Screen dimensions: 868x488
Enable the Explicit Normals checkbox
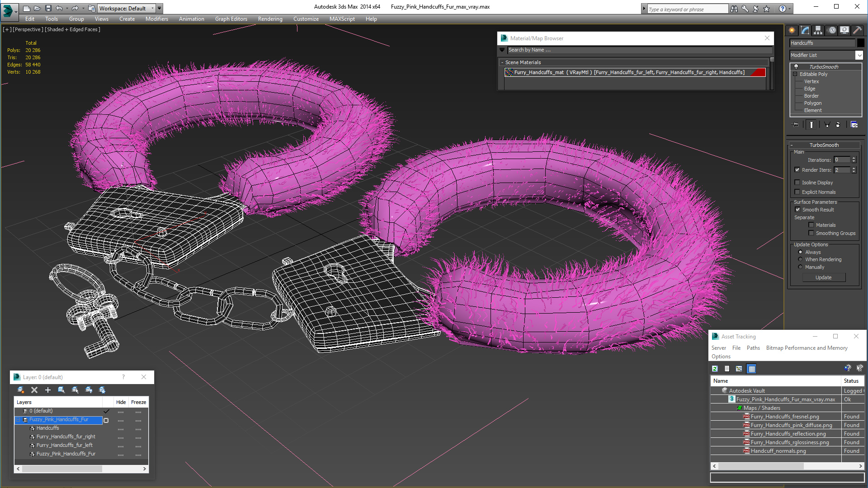click(x=797, y=192)
